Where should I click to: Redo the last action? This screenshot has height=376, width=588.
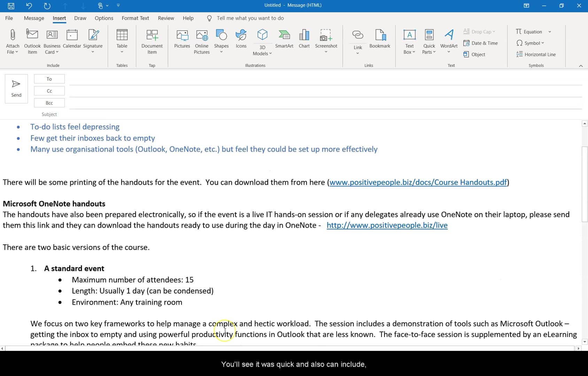(x=47, y=6)
